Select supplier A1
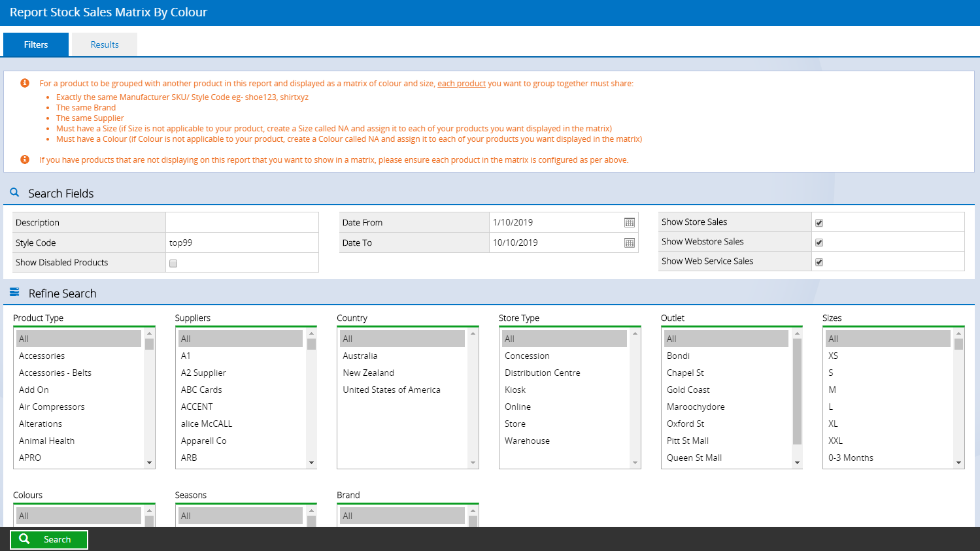This screenshot has width=980, height=551. [240, 356]
